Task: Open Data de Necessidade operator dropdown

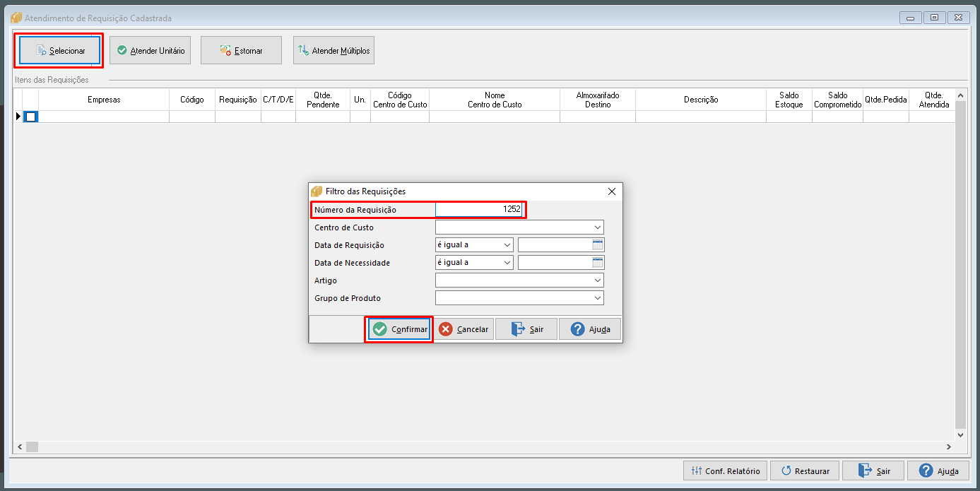Action: [507, 263]
